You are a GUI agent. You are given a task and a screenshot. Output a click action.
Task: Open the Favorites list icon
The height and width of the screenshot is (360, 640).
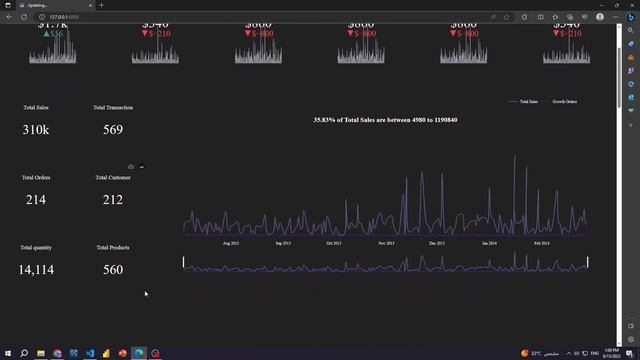[555, 17]
